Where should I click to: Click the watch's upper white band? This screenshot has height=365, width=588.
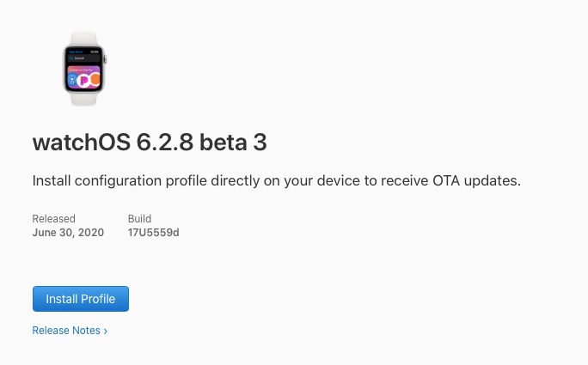[83, 38]
